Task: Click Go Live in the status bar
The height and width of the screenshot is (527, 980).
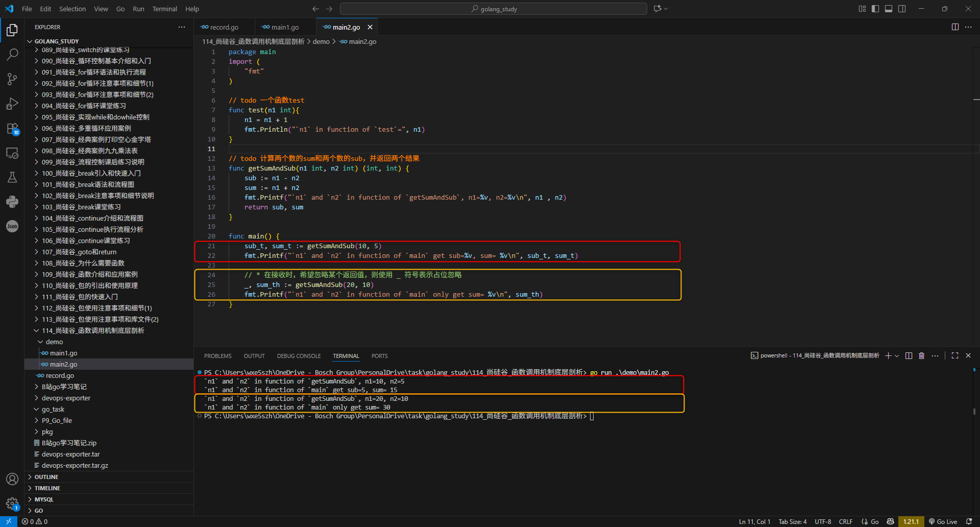Action: tap(943, 521)
